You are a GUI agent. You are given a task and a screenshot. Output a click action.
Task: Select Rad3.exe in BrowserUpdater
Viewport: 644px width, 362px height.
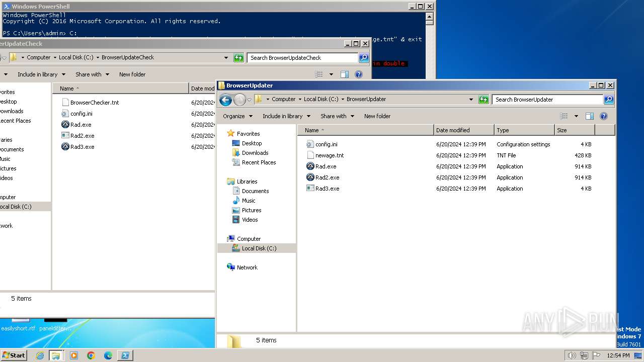[x=327, y=189]
